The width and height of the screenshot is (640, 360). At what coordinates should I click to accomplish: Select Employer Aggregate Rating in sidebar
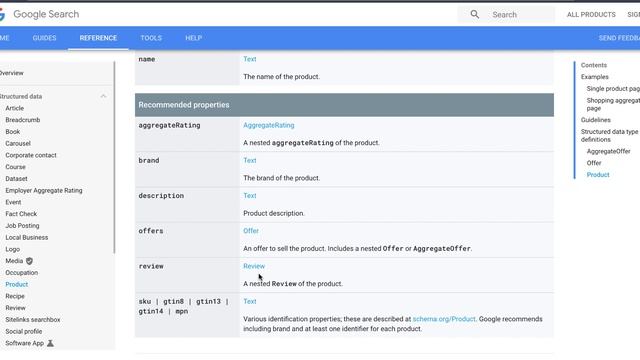(44, 191)
